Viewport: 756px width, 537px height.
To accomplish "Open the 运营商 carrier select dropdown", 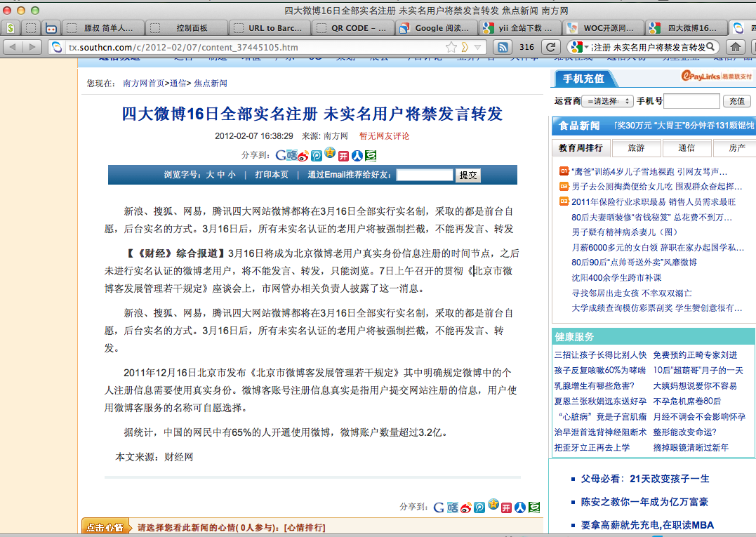I will pos(607,101).
